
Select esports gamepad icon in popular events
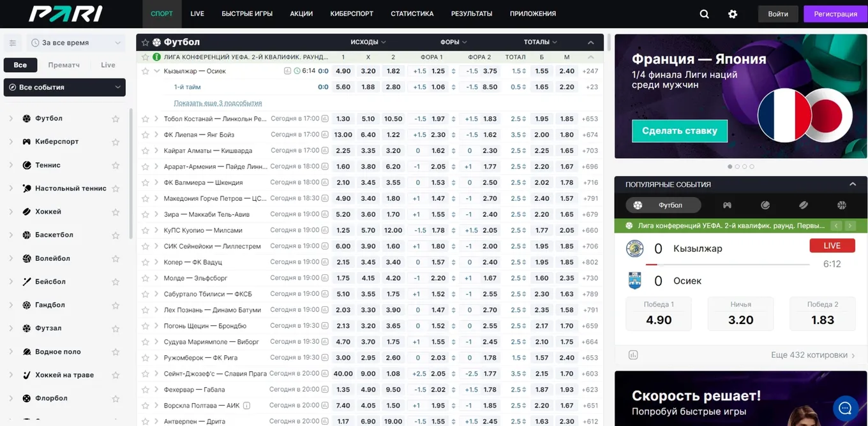click(727, 205)
